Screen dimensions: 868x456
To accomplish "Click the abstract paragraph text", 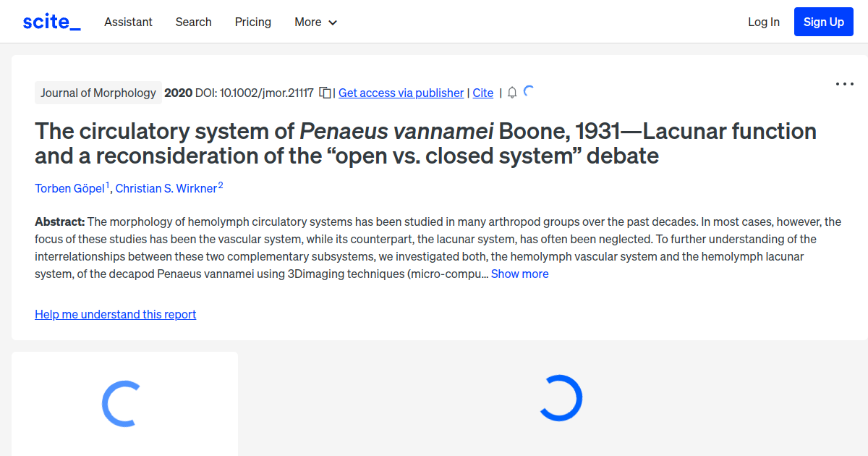I will pos(434,248).
